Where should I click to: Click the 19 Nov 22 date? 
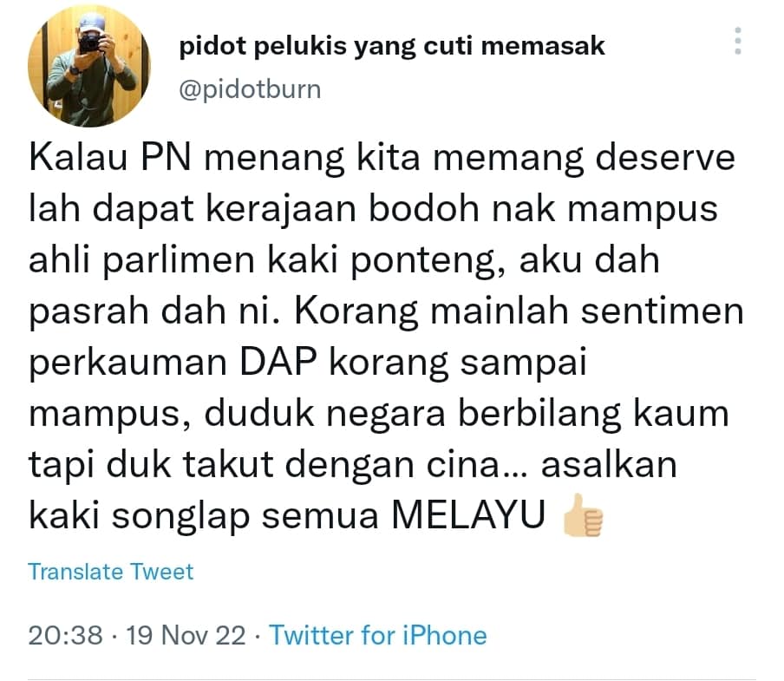click(x=186, y=636)
